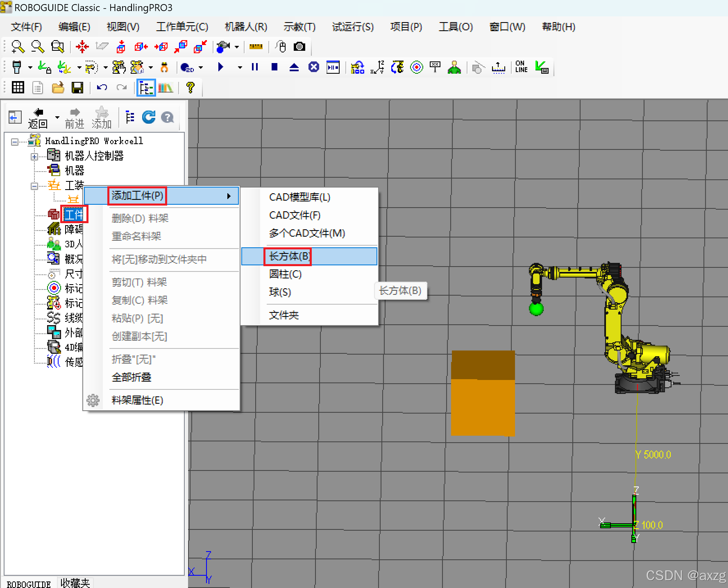The height and width of the screenshot is (588, 728).
Task: Click the browser refresh arrow icon
Action: 149,118
